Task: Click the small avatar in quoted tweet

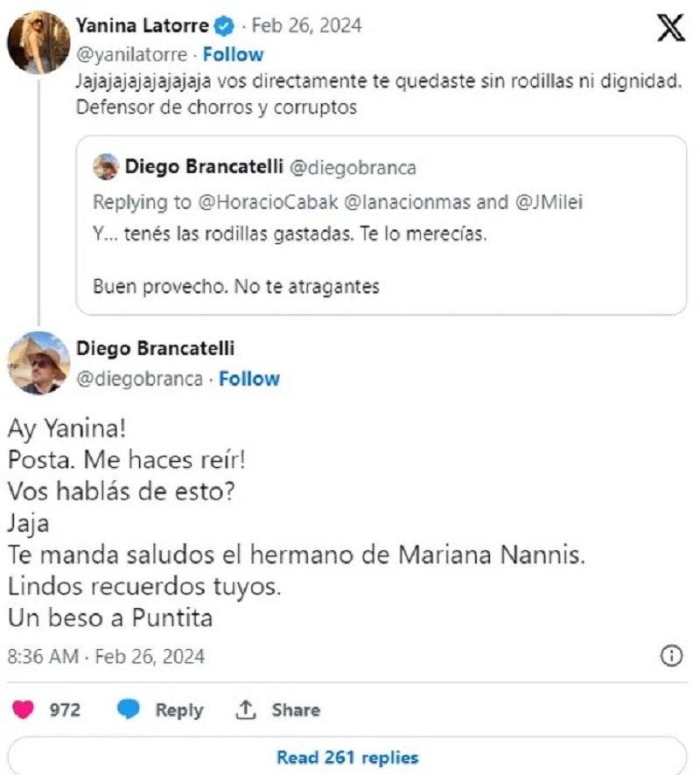Action: (x=106, y=166)
